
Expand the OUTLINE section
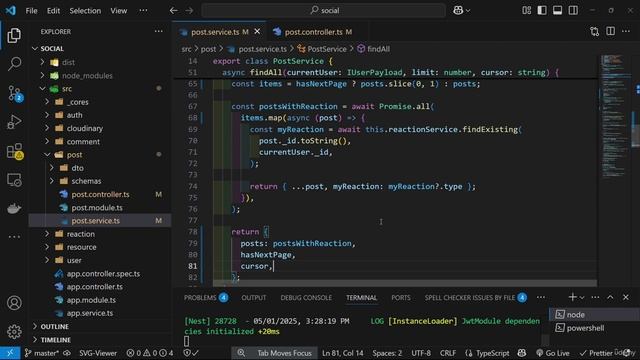coord(100,327)
